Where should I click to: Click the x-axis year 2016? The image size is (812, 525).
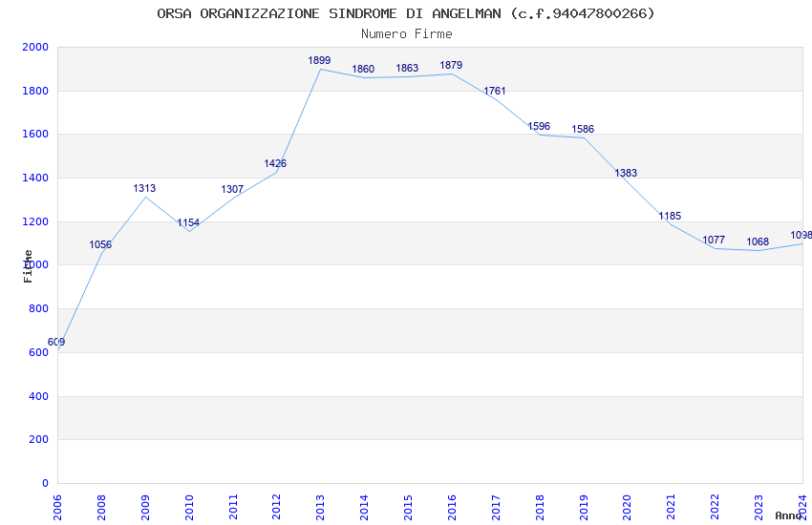pos(452,508)
